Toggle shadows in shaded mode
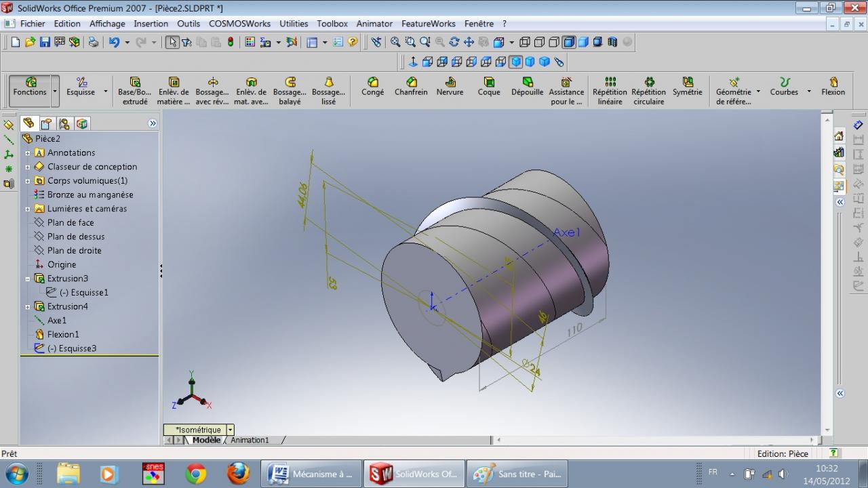 (x=597, y=42)
